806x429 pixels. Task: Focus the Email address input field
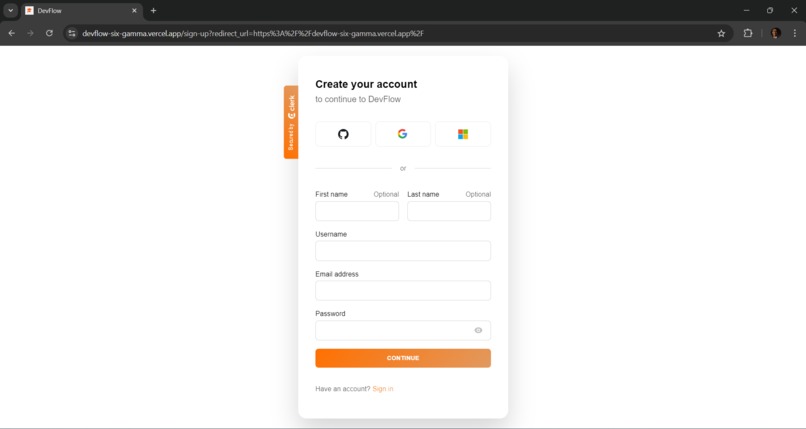403,291
